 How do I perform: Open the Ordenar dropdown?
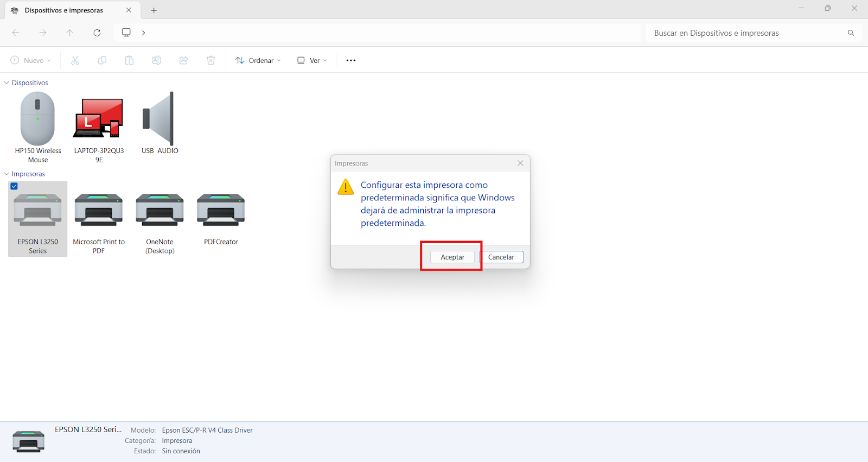click(x=258, y=60)
